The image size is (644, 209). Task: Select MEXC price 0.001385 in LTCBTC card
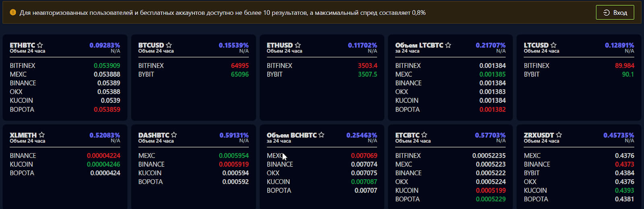[493, 74]
